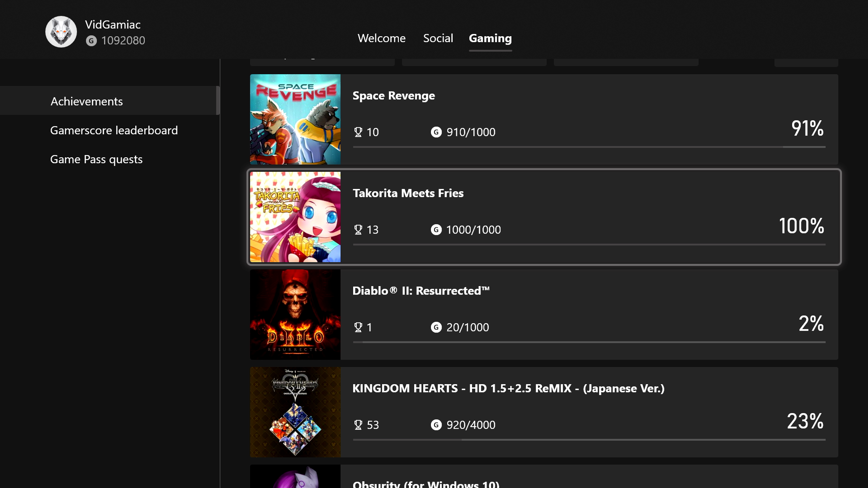
Task: Click the Diablo II 2% progress bar
Action: click(589, 342)
